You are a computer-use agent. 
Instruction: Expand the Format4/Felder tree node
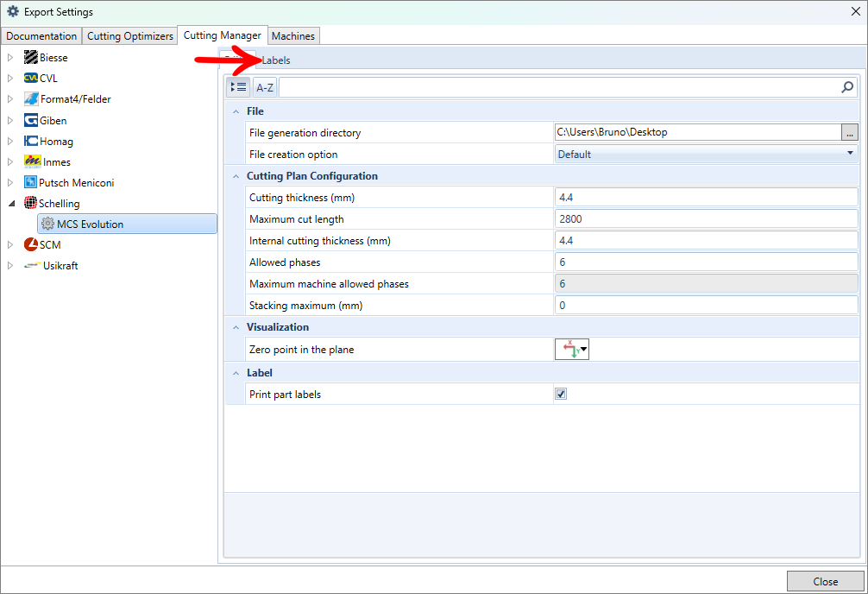pyautogui.click(x=10, y=98)
